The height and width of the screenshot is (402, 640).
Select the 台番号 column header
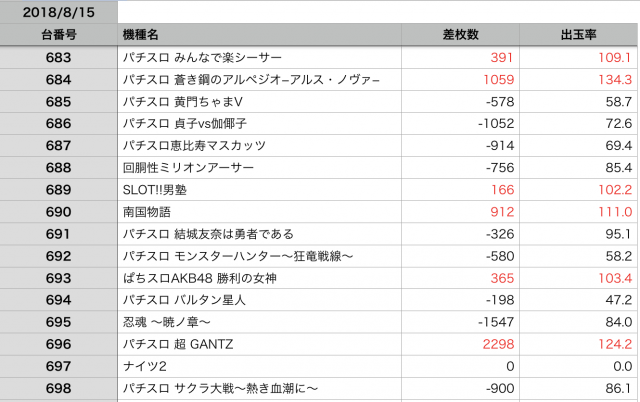58,35
